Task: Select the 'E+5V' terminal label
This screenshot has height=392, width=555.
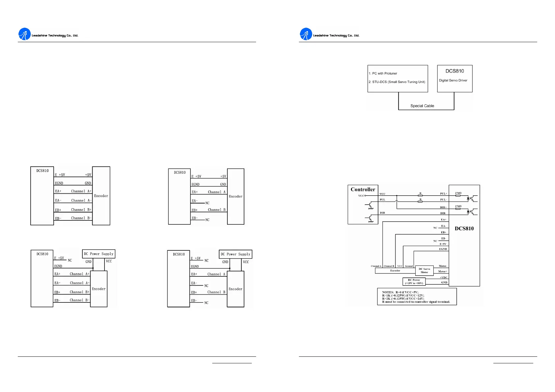Action: coord(443,244)
